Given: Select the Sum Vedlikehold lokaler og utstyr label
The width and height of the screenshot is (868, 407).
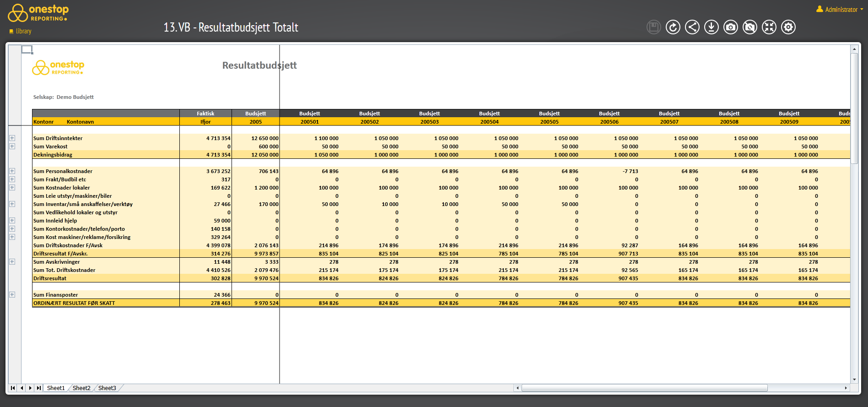Looking at the screenshot, I should (x=75, y=212).
